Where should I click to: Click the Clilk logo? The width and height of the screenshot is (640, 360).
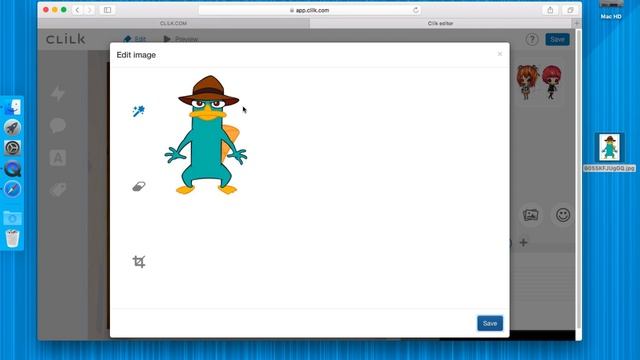point(66,39)
